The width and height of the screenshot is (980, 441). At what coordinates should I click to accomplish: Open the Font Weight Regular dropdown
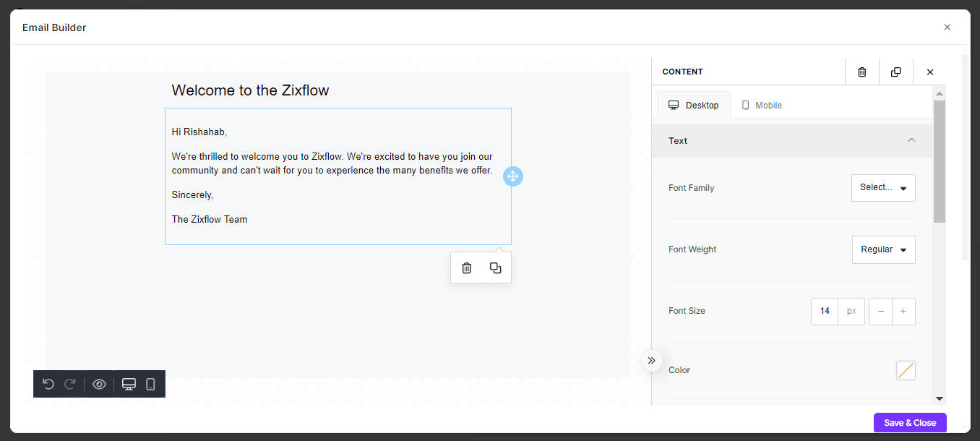click(883, 249)
